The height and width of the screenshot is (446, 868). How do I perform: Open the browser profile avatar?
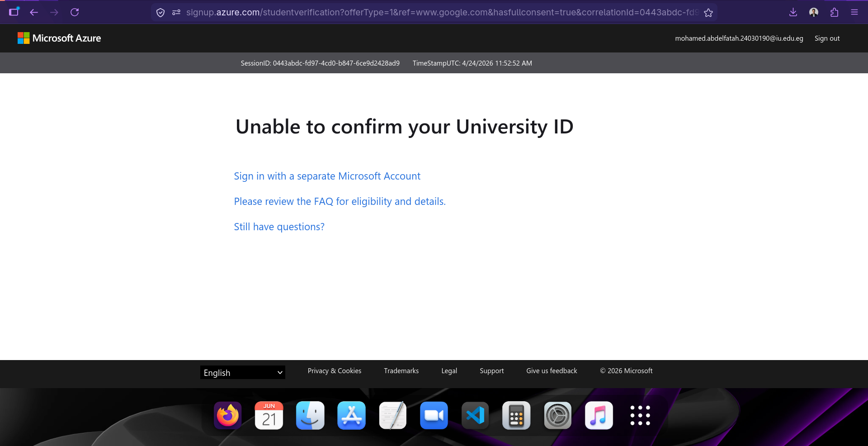(x=814, y=12)
